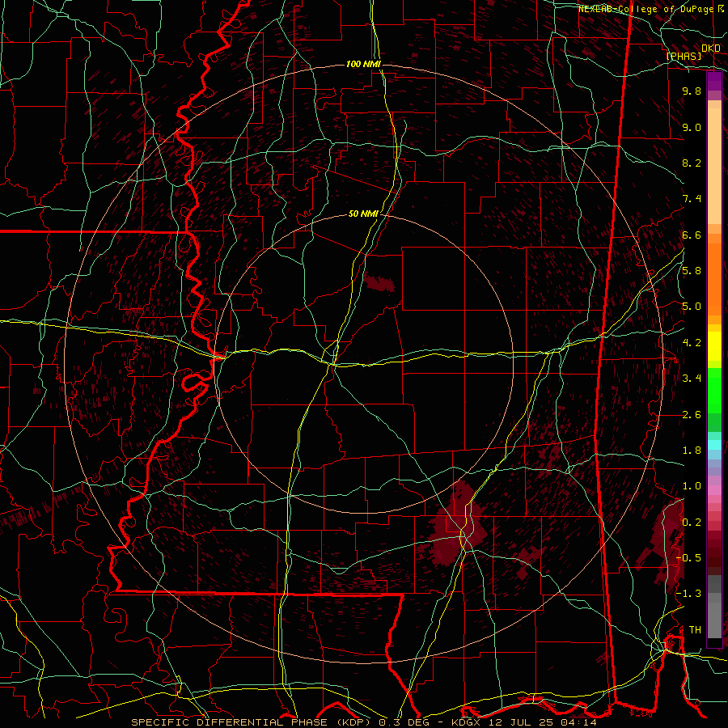Click the purple top segment of color bar
The height and width of the screenshot is (728, 728).
click(714, 81)
